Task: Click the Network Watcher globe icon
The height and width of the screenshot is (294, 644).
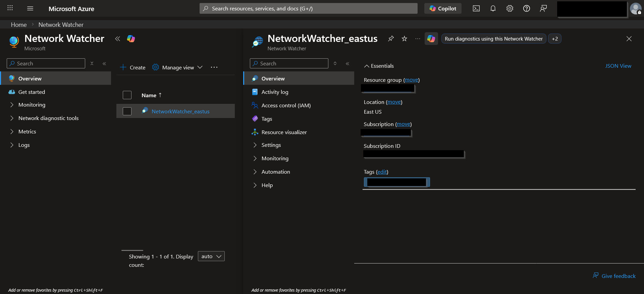Action: tap(14, 42)
